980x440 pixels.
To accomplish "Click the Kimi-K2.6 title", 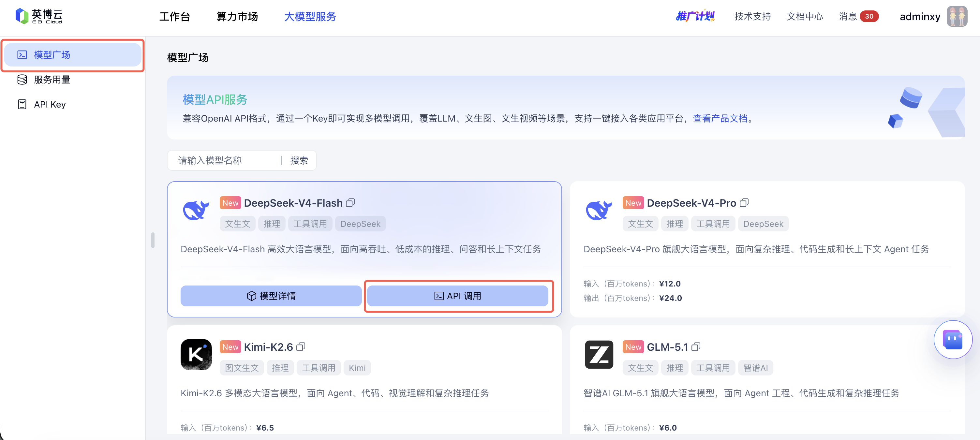I will point(269,347).
